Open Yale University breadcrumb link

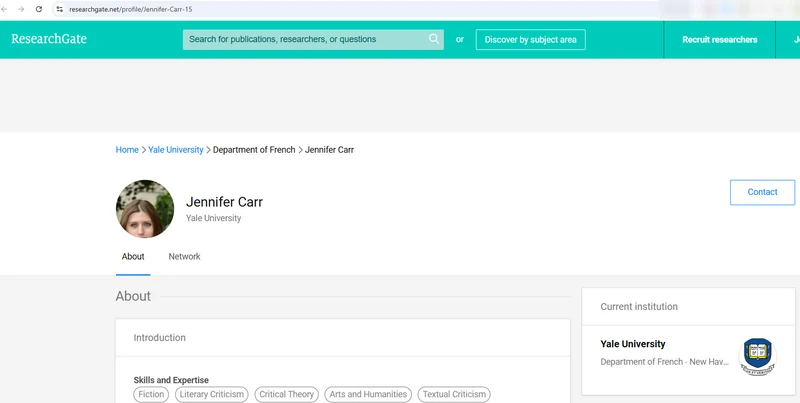coord(176,149)
